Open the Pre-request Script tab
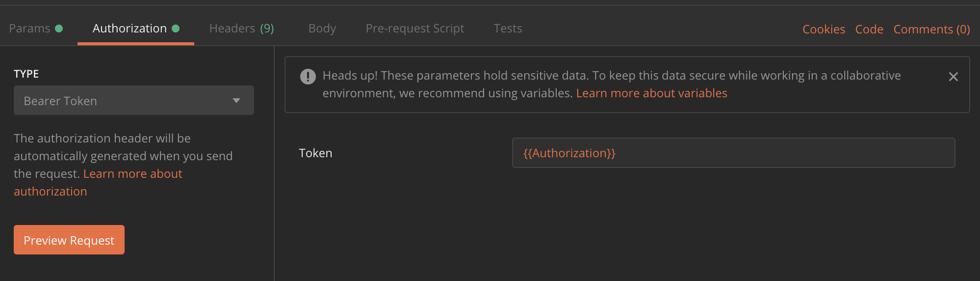 414,28
